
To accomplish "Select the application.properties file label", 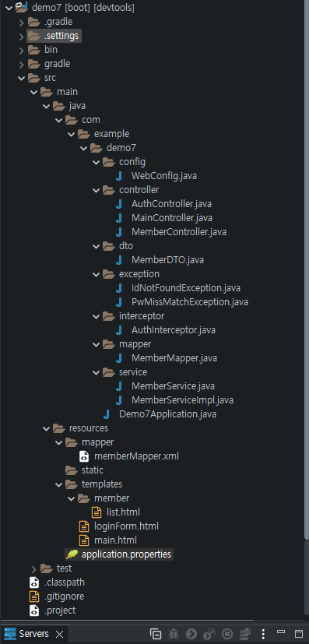I will point(126,554).
